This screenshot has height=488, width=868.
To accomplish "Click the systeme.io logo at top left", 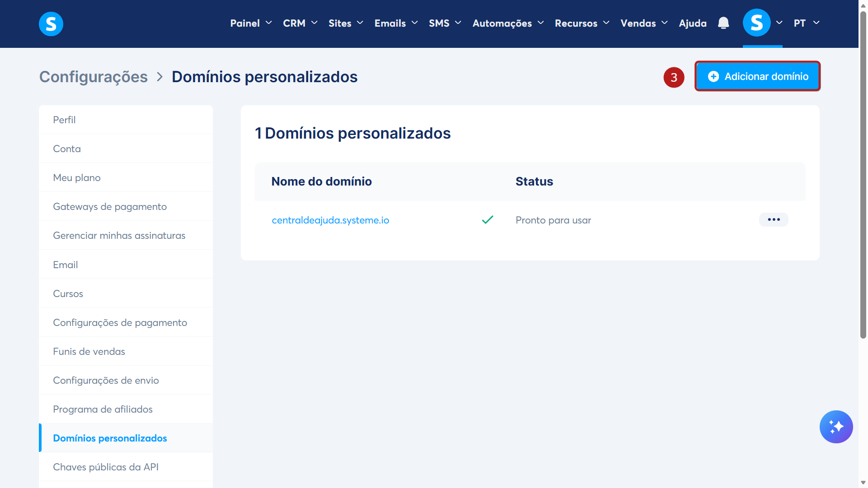I will click(51, 23).
